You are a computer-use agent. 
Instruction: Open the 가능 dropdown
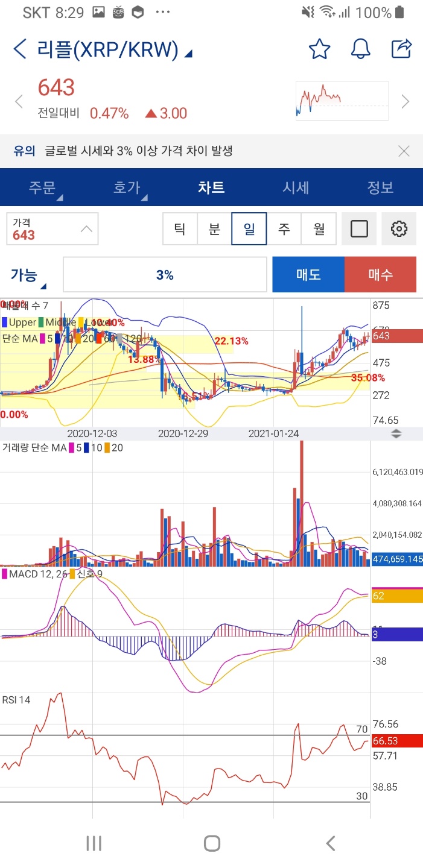pos(28,276)
